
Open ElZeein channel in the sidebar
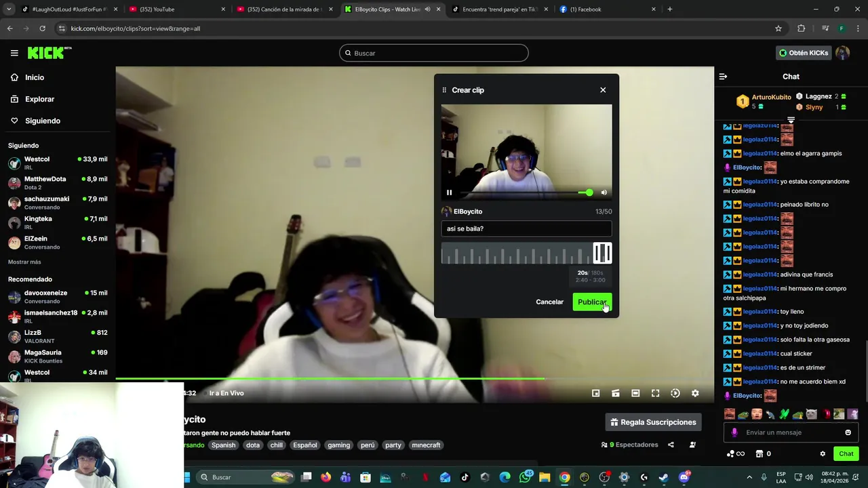click(58, 243)
